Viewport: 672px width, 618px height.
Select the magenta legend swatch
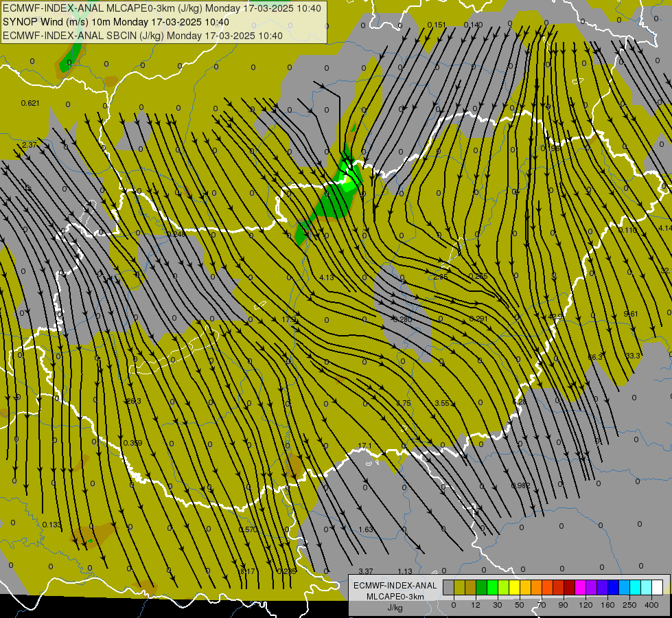coord(580,587)
